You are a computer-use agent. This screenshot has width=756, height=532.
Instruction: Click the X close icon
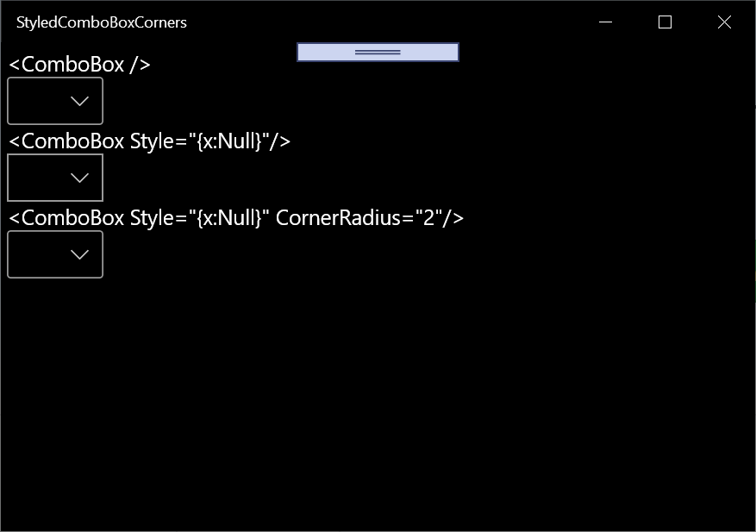pyautogui.click(x=724, y=22)
